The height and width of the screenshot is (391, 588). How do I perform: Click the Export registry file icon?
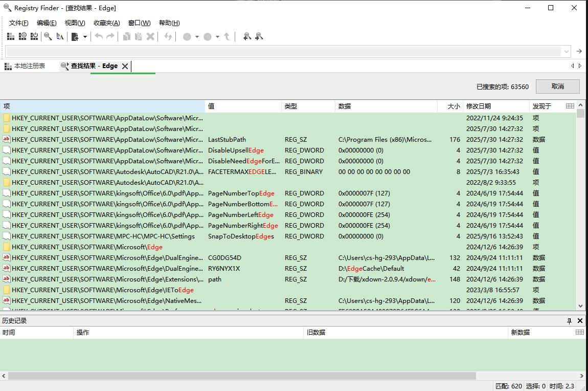(x=74, y=36)
